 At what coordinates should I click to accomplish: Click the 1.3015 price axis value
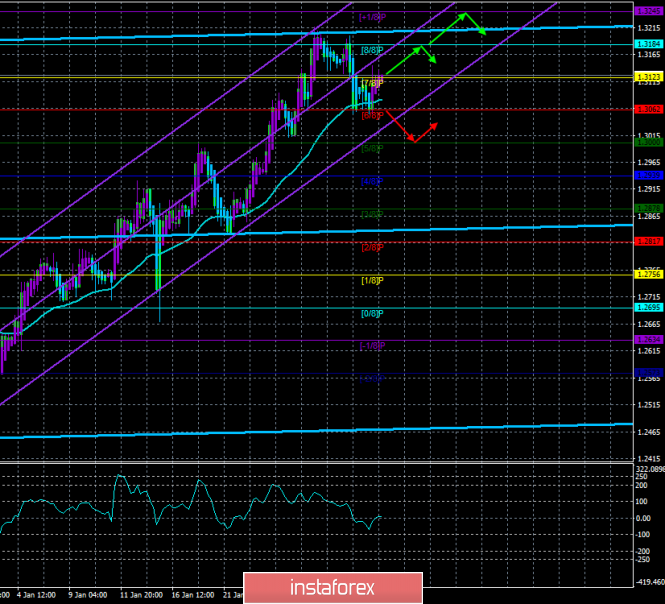[x=649, y=135]
